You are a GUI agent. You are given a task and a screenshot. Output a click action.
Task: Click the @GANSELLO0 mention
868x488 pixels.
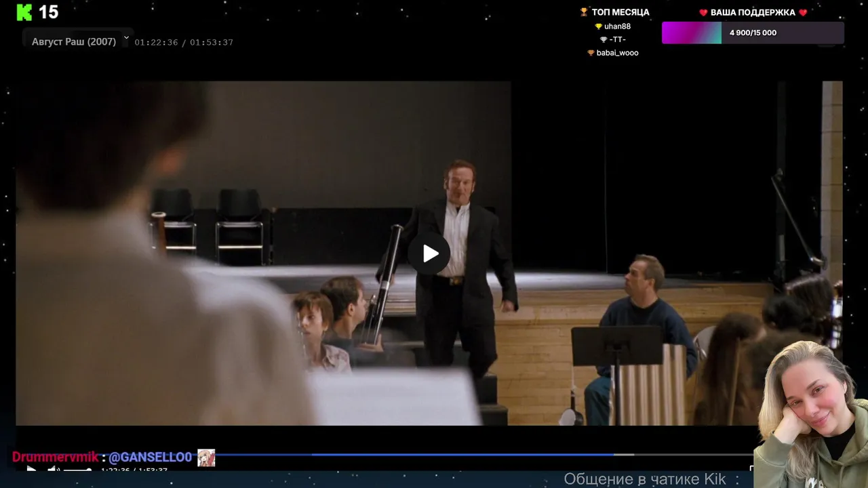[x=150, y=457]
